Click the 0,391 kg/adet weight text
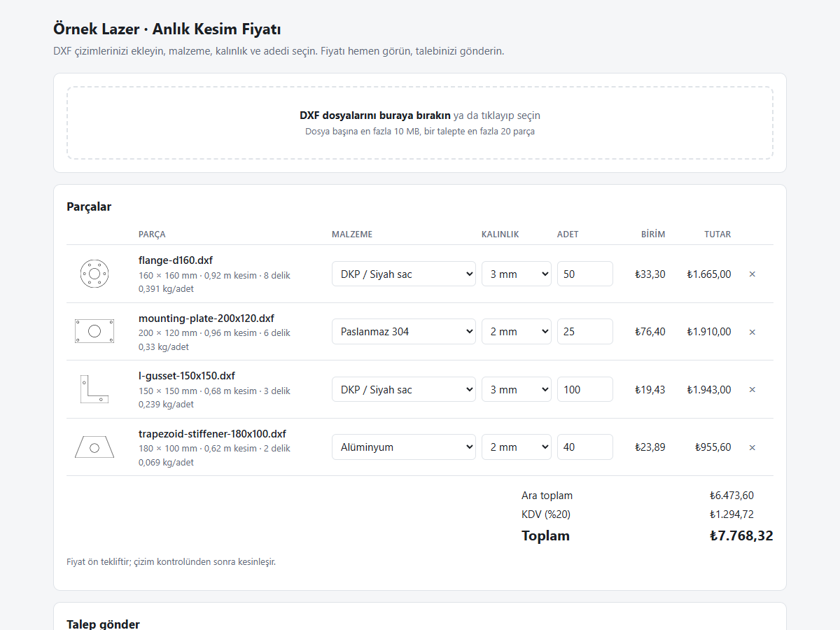This screenshot has height=630, width=840. [x=167, y=289]
